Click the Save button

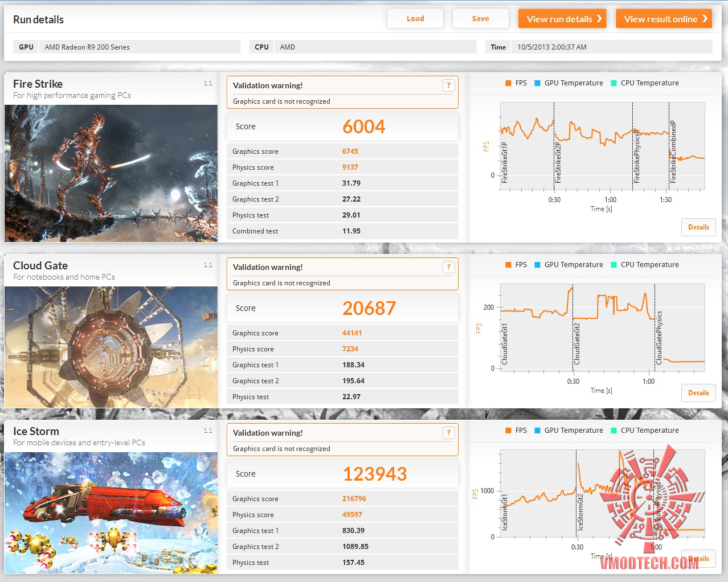480,19
